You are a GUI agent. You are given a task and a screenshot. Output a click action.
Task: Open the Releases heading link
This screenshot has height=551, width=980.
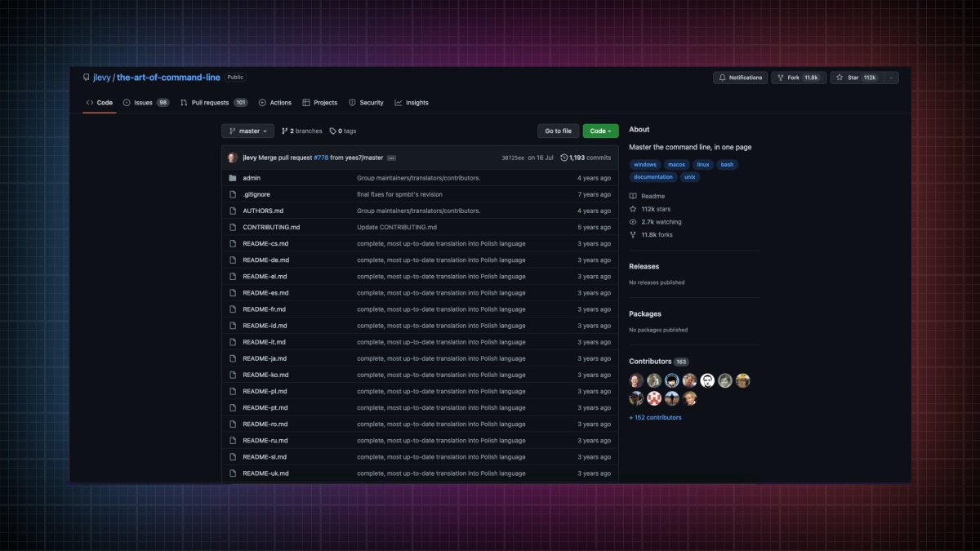coord(644,266)
